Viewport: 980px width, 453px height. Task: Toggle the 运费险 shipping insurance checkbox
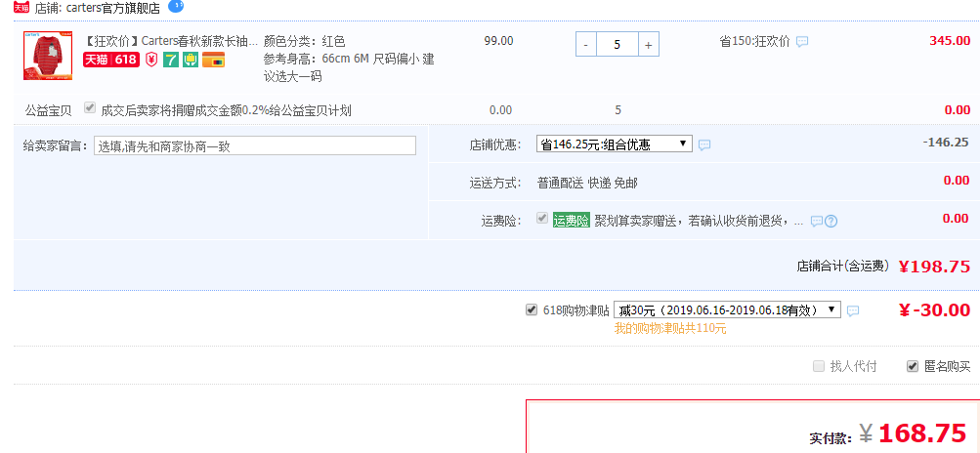[542, 218]
